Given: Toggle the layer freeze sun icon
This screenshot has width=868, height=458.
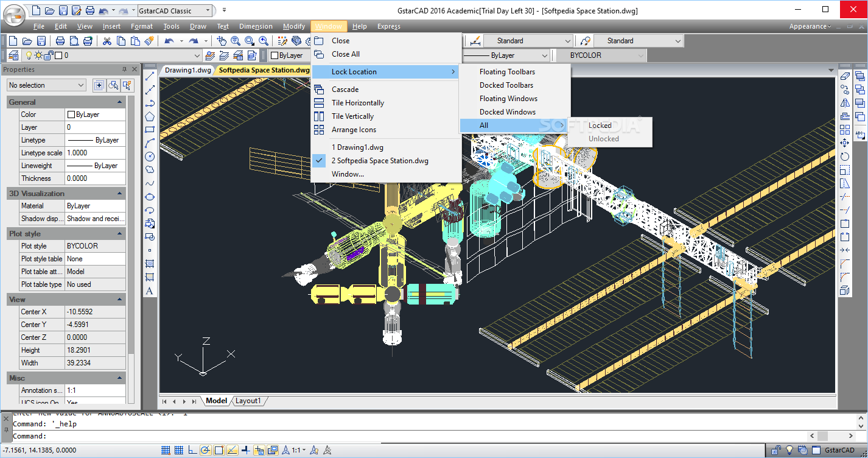Looking at the screenshot, I should click(38, 55).
